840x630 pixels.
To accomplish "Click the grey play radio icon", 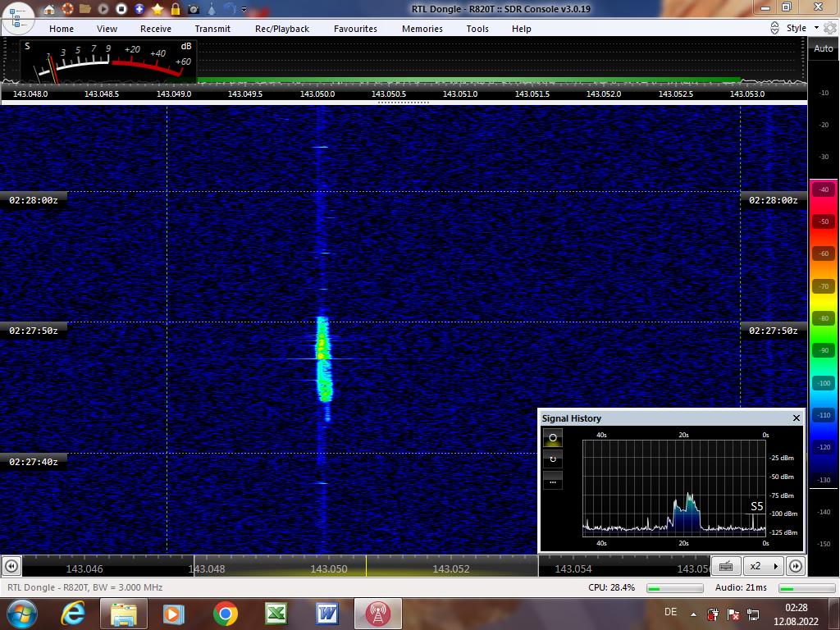I will pyautogui.click(x=103, y=8).
